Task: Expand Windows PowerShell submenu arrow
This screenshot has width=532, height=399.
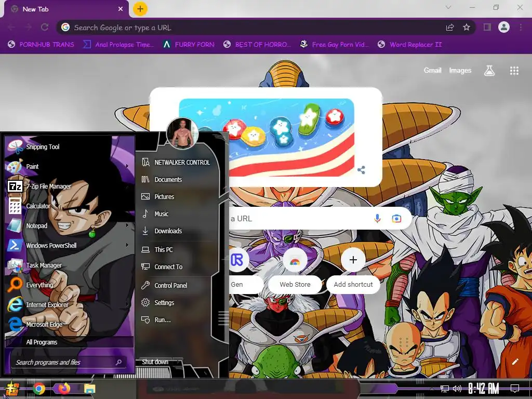Action: tap(127, 245)
